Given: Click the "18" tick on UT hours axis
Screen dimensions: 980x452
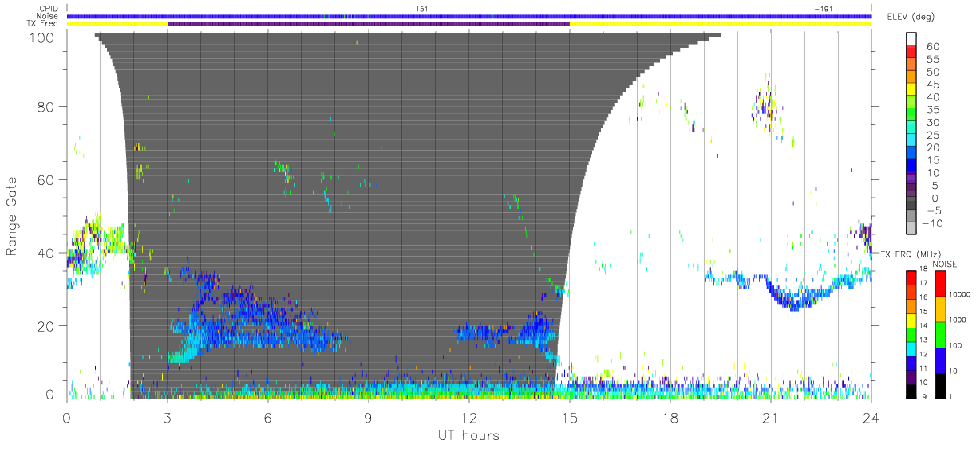Looking at the screenshot, I should click(670, 416).
